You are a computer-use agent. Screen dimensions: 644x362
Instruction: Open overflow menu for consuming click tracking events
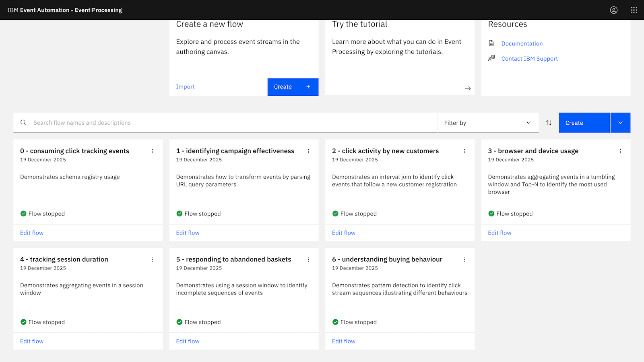pyautogui.click(x=153, y=151)
